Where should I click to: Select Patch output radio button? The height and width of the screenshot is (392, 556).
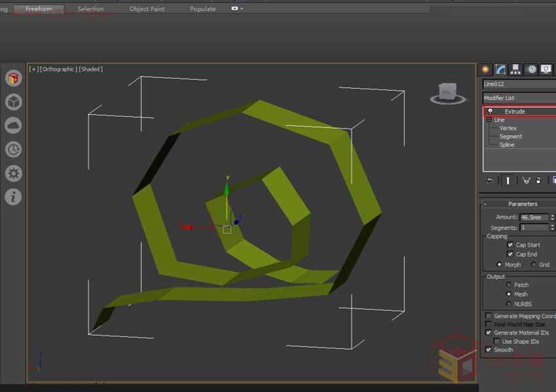pos(508,285)
